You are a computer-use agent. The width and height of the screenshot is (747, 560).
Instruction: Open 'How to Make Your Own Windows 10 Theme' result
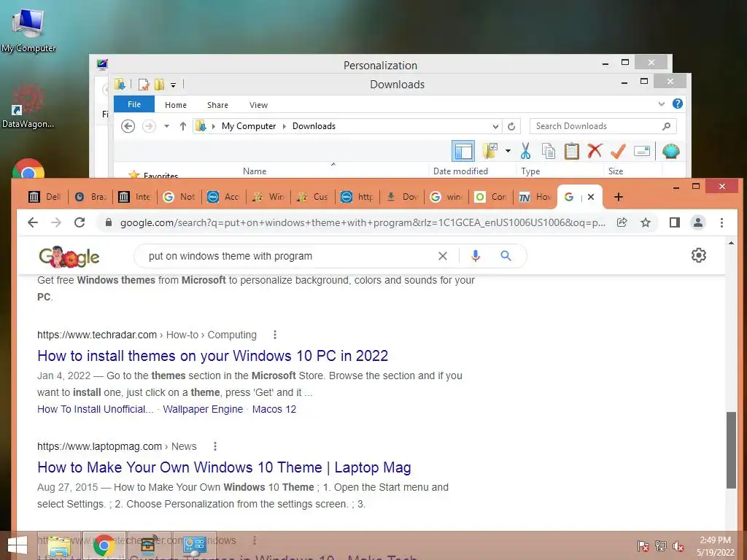224,467
